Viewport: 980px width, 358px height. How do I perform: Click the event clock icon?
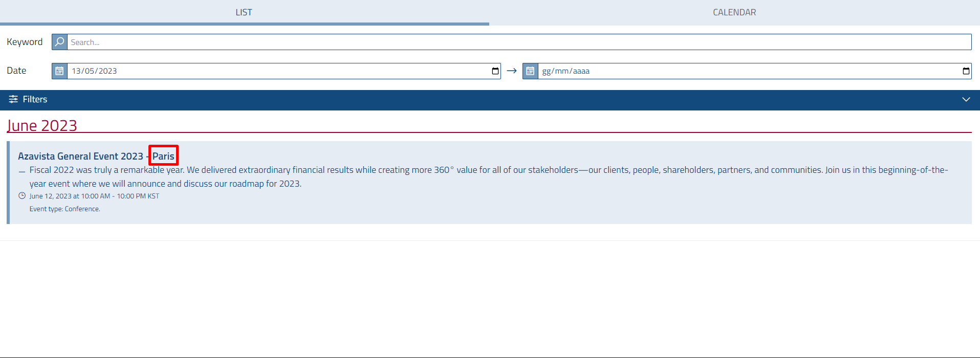click(22, 195)
